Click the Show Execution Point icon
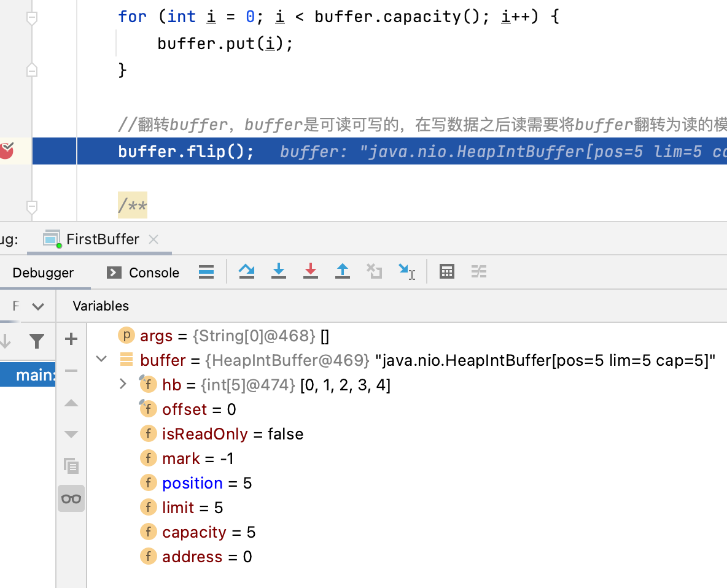Screen dimensions: 727x588 pyautogui.click(x=206, y=271)
